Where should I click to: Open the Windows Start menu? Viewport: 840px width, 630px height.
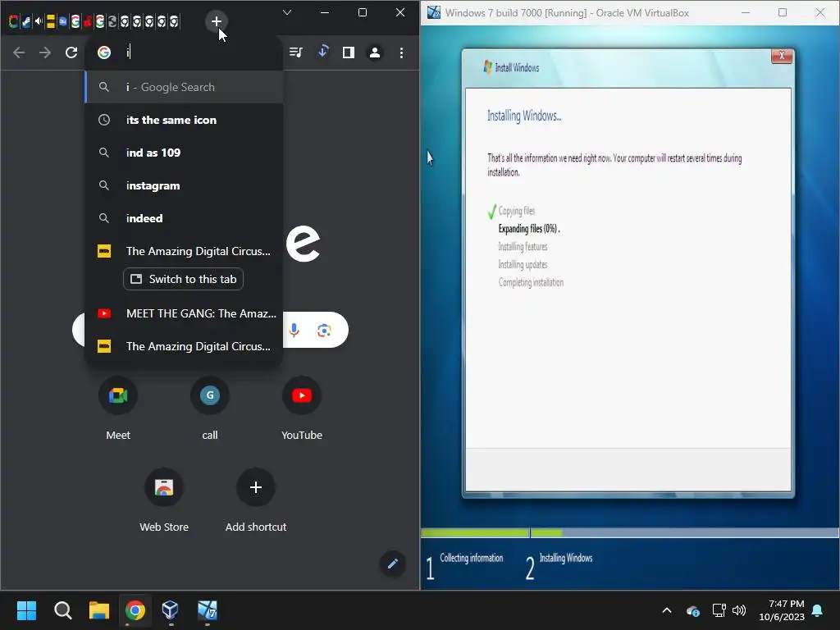click(26, 610)
